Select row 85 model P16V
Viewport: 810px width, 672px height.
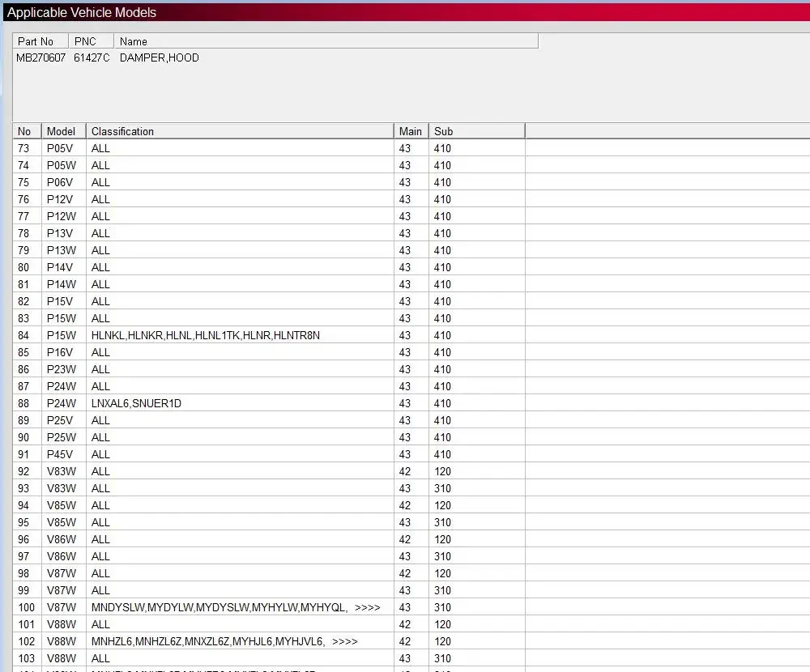point(60,353)
